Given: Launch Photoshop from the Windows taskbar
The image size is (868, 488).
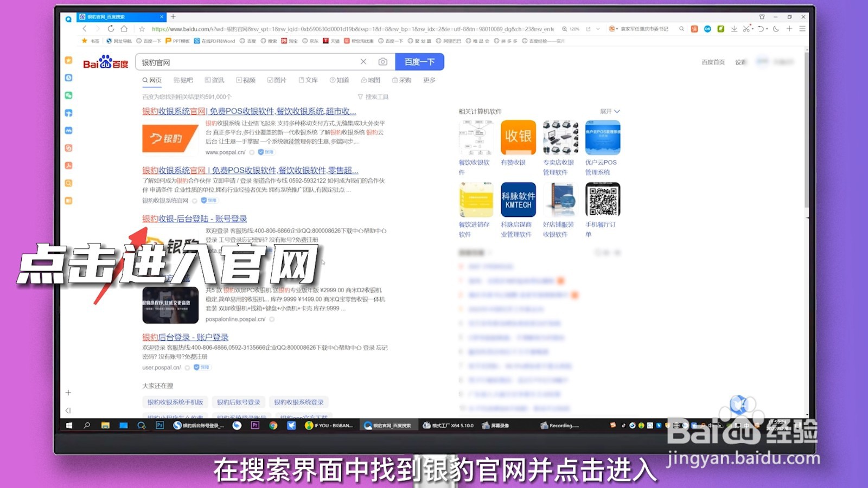Looking at the screenshot, I should (159, 426).
